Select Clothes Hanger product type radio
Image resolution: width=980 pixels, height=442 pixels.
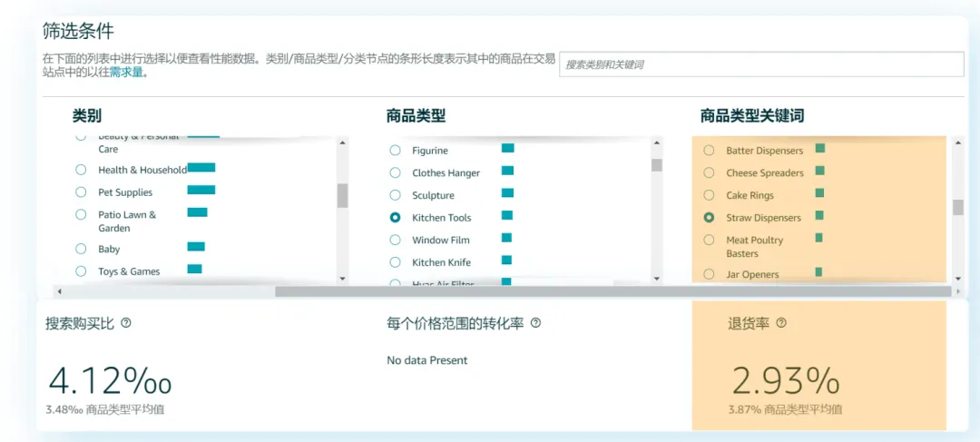pos(395,172)
